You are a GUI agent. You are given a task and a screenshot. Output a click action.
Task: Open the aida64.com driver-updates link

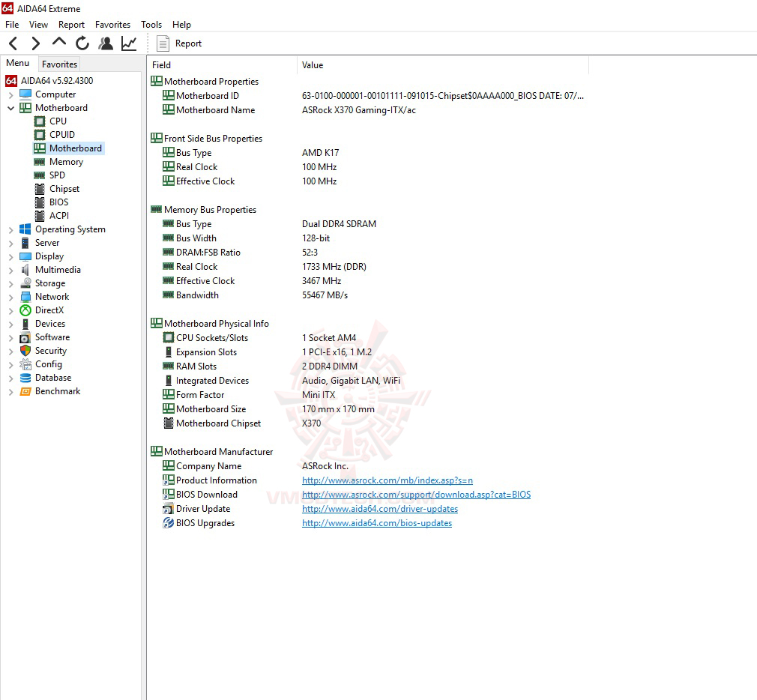380,509
